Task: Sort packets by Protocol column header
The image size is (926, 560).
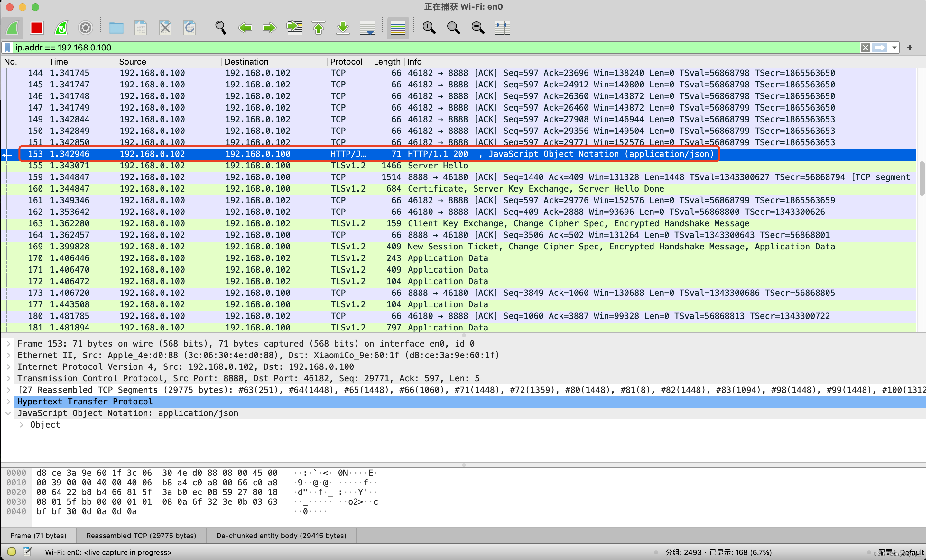Action: pos(346,62)
